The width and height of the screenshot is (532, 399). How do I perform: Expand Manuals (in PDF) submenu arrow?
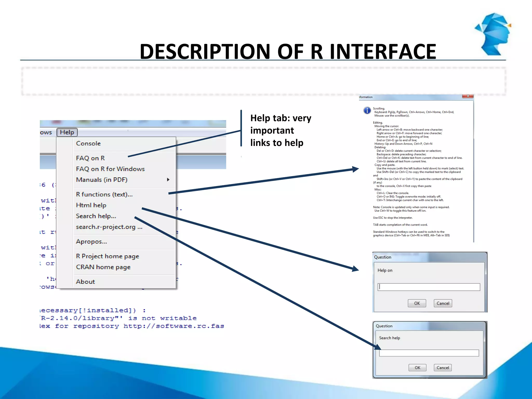(168, 179)
